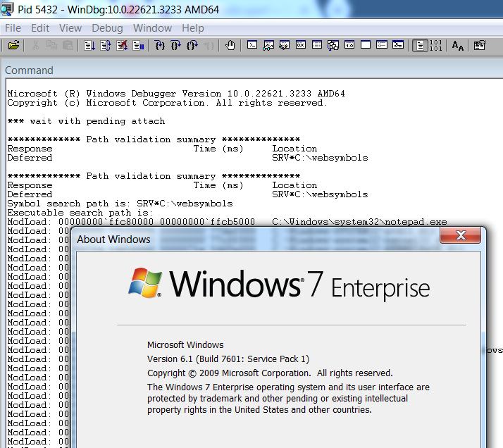Open the Font settings icon
Screen dimensions: 503x448
(458, 46)
